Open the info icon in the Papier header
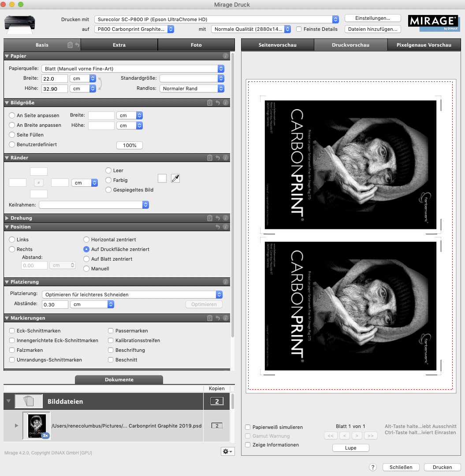465x476 pixels. click(x=226, y=56)
